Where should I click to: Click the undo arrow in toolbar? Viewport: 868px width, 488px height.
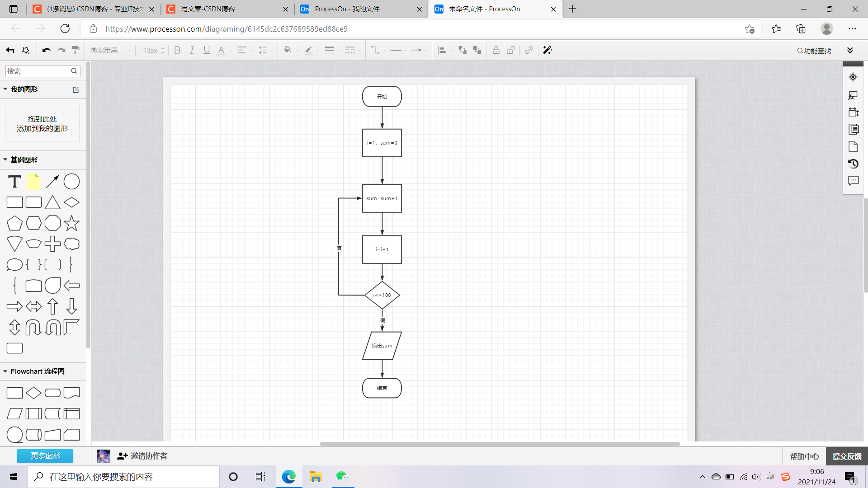pyautogui.click(x=46, y=50)
